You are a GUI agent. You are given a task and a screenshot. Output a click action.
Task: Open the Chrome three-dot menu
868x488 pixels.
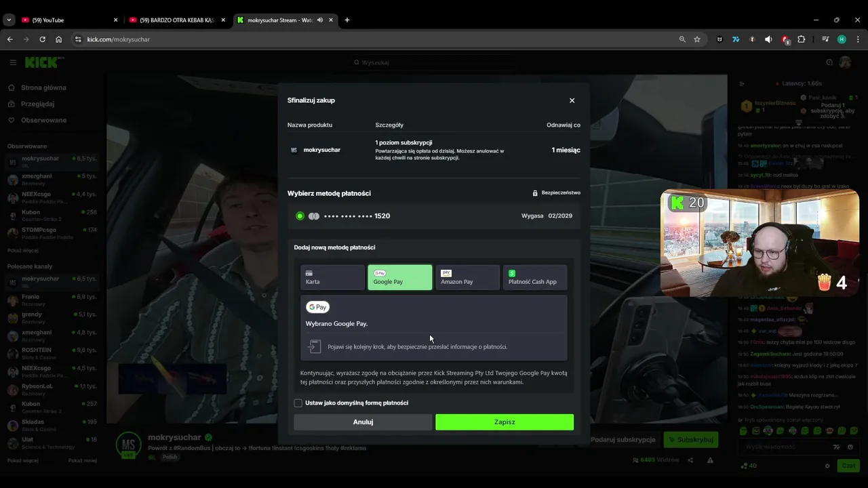[x=858, y=39]
